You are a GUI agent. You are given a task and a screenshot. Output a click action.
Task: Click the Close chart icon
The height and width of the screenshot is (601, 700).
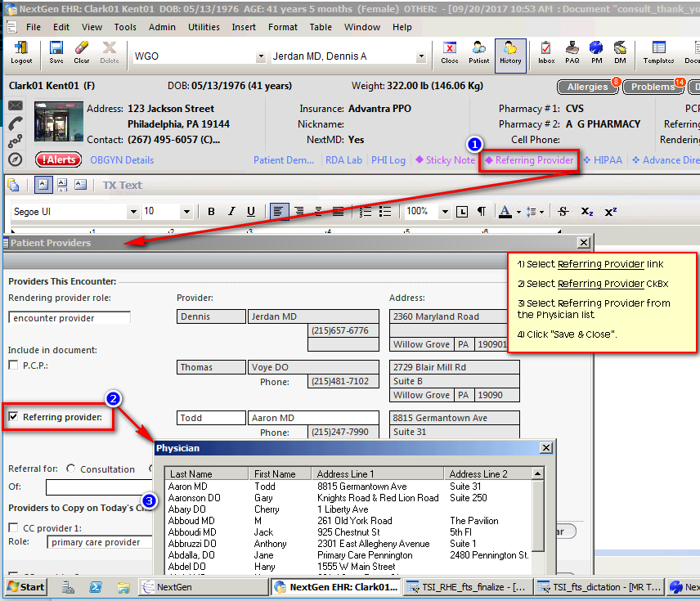450,52
